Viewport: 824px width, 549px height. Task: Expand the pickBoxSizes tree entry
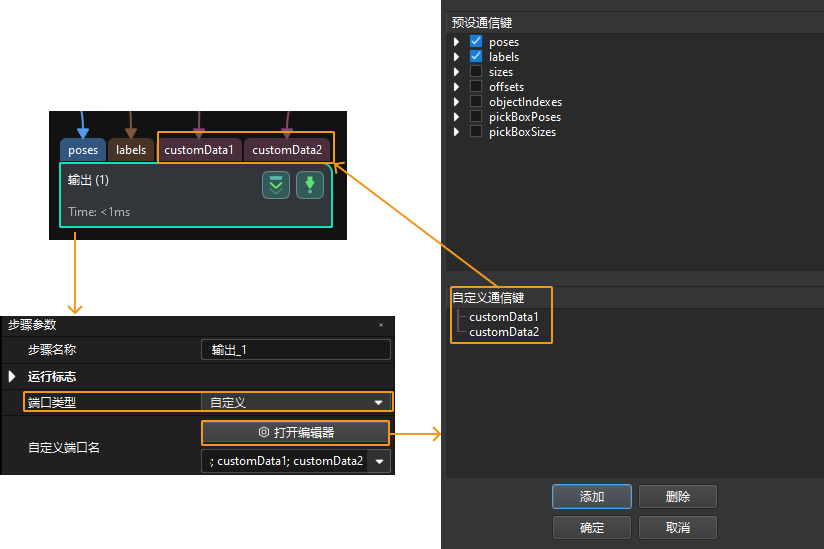tap(456, 132)
